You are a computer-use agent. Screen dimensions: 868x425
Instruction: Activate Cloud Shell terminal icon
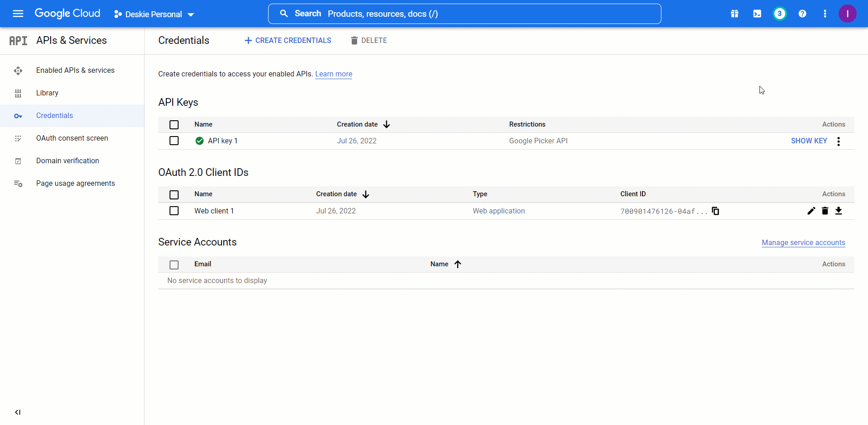(757, 14)
